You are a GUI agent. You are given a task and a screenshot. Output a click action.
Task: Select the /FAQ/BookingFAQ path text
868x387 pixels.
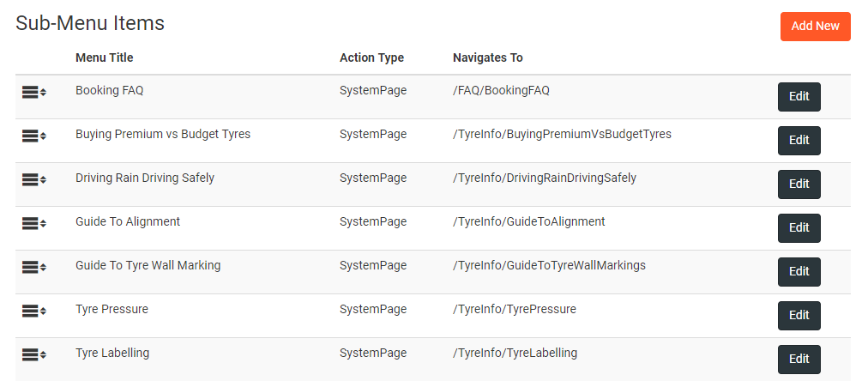501,90
